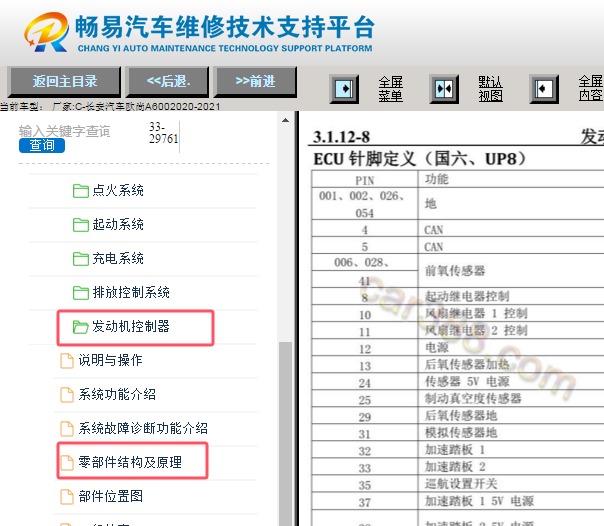This screenshot has width=604, height=526.
Task: Click the 默认视图 label
Action: 490,89
